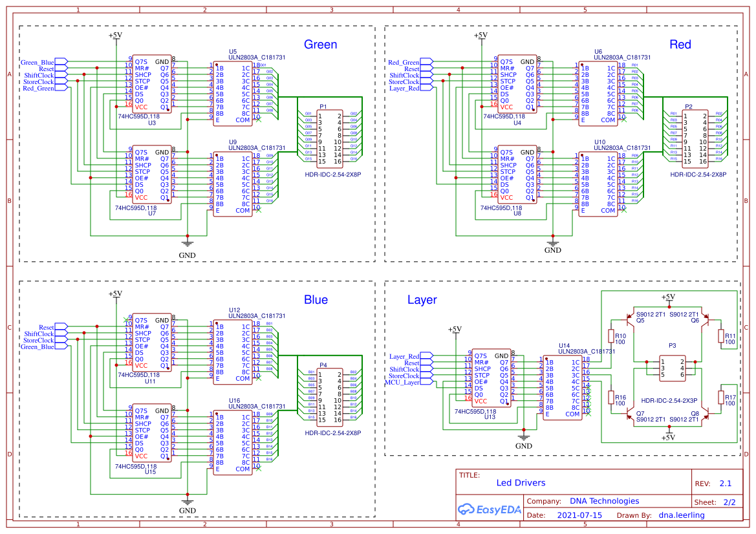Select the R17 resistor symbol
Viewport: 756px width, 534px height.
coord(721,397)
